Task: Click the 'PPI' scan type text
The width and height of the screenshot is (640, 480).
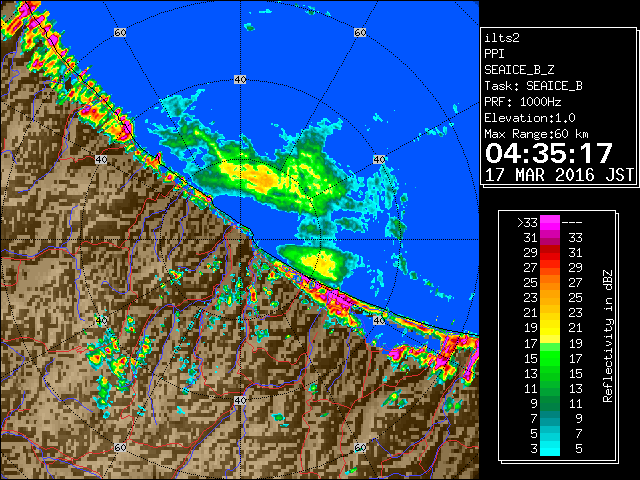Action: pos(494,54)
